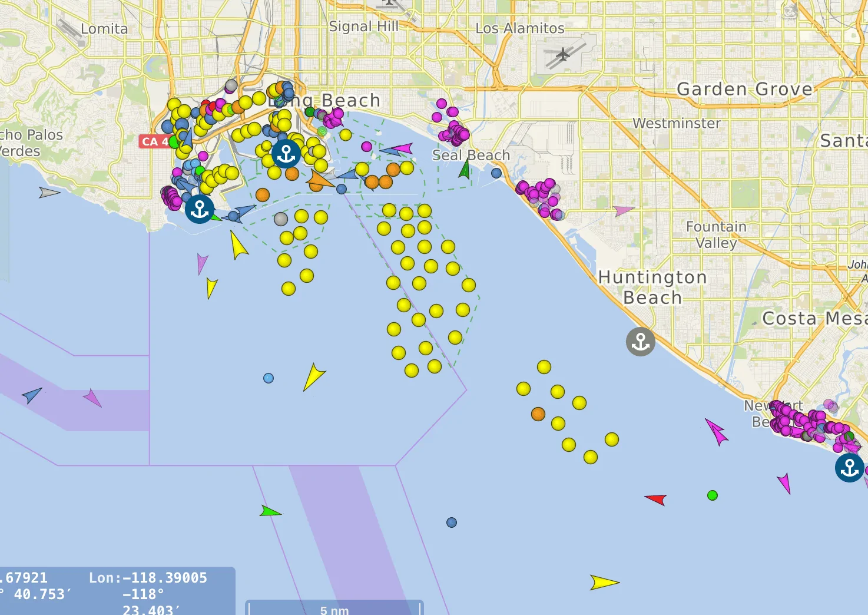Screen dimensions: 868x615
Task: Click the gray dot vessel in anchorage area
Action: (x=281, y=219)
